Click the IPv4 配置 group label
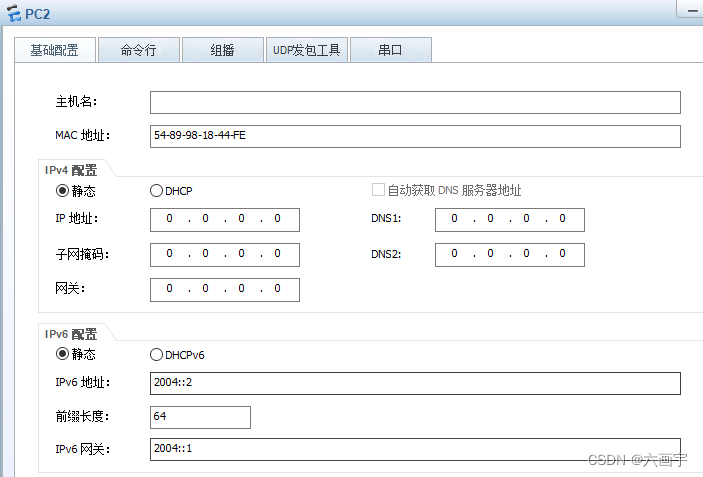 (x=71, y=170)
